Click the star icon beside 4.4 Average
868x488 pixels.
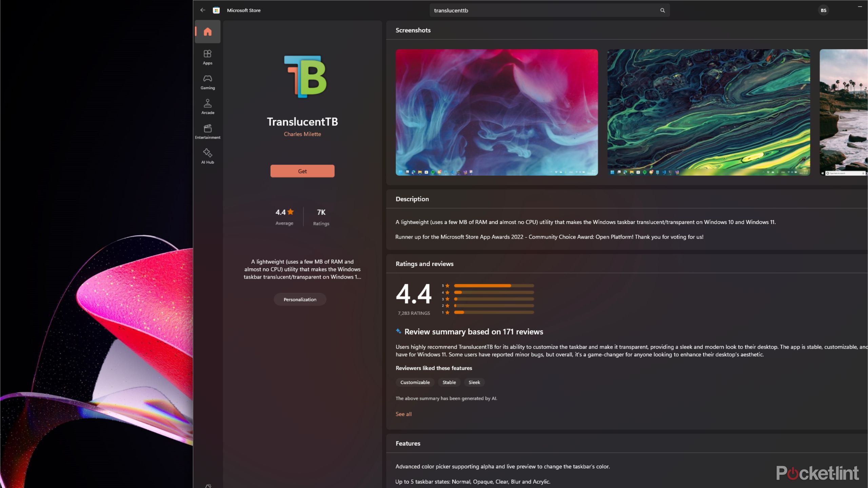tap(291, 212)
